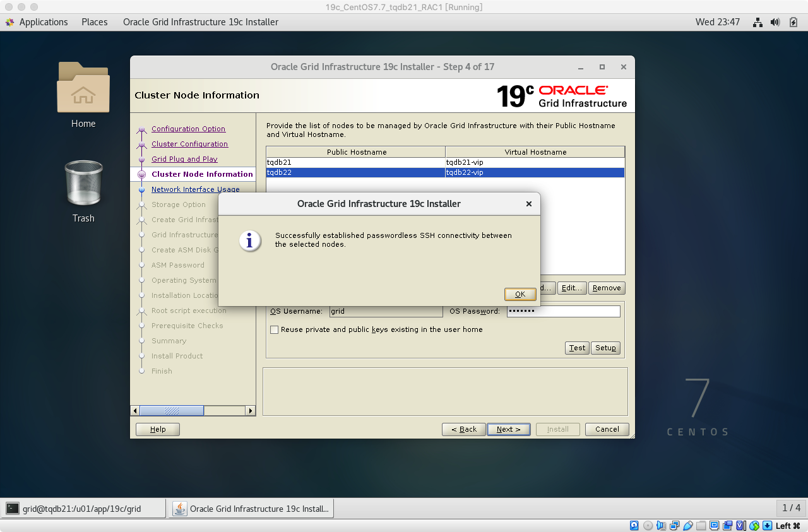Click VirtualBox recording status icon
This screenshot has height=532, width=808.
click(727, 526)
